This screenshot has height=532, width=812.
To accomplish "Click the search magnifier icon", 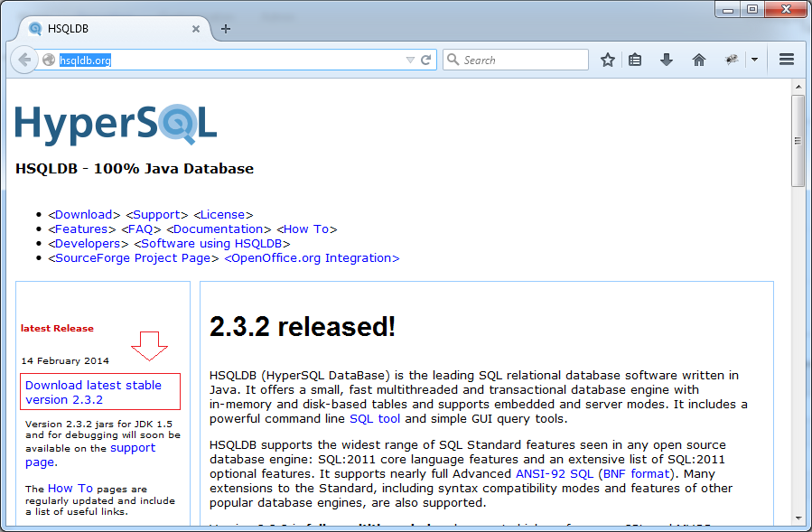I will point(453,60).
